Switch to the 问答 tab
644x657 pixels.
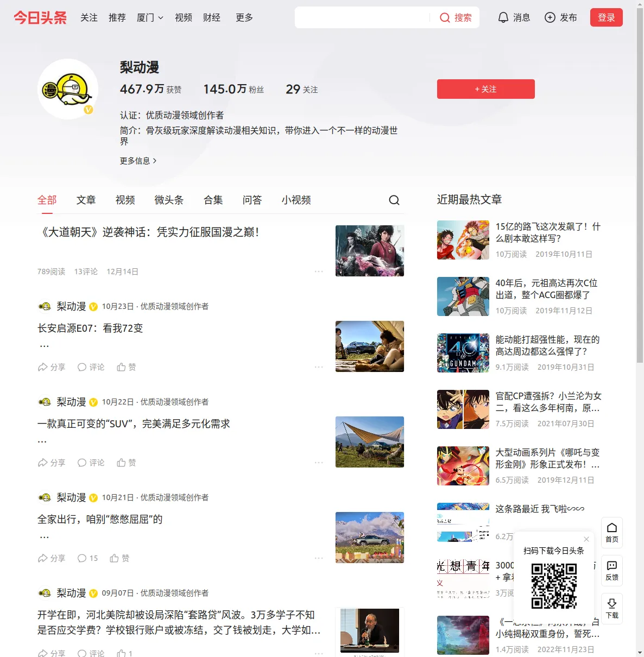click(252, 200)
